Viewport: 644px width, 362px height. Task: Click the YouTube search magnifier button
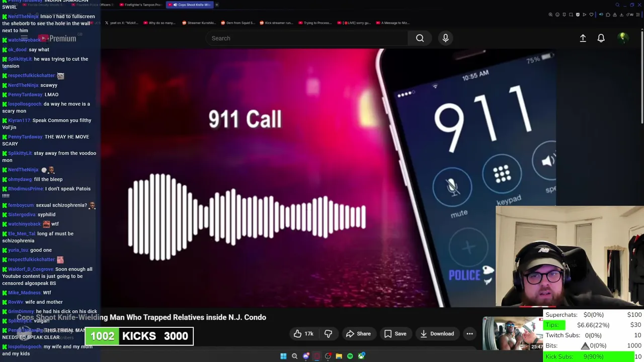(420, 38)
